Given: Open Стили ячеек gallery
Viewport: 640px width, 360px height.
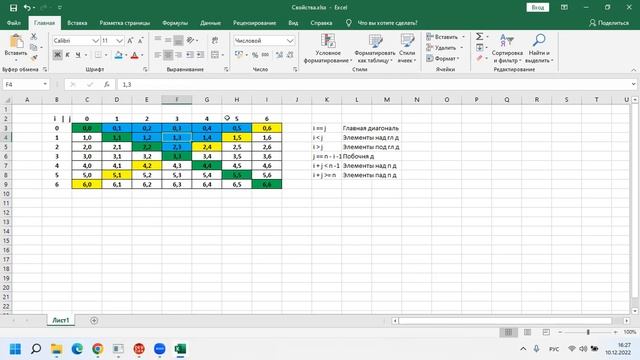Looking at the screenshot, I should (407, 48).
